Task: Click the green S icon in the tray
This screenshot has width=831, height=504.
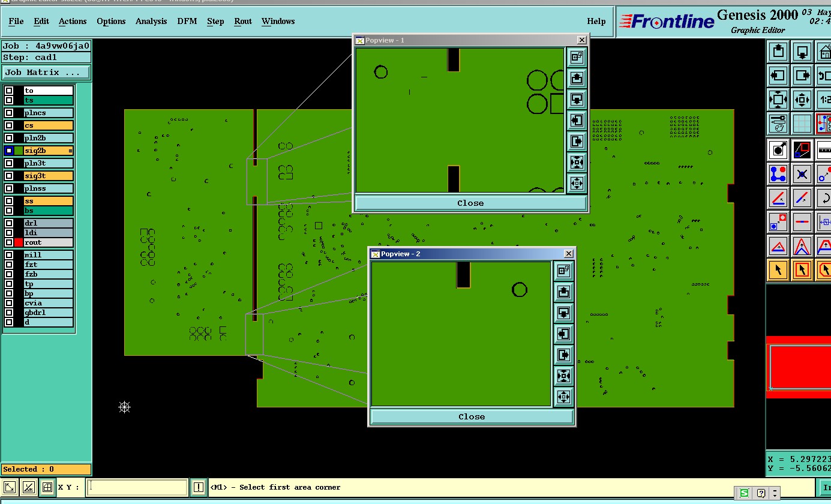Action: [744, 493]
